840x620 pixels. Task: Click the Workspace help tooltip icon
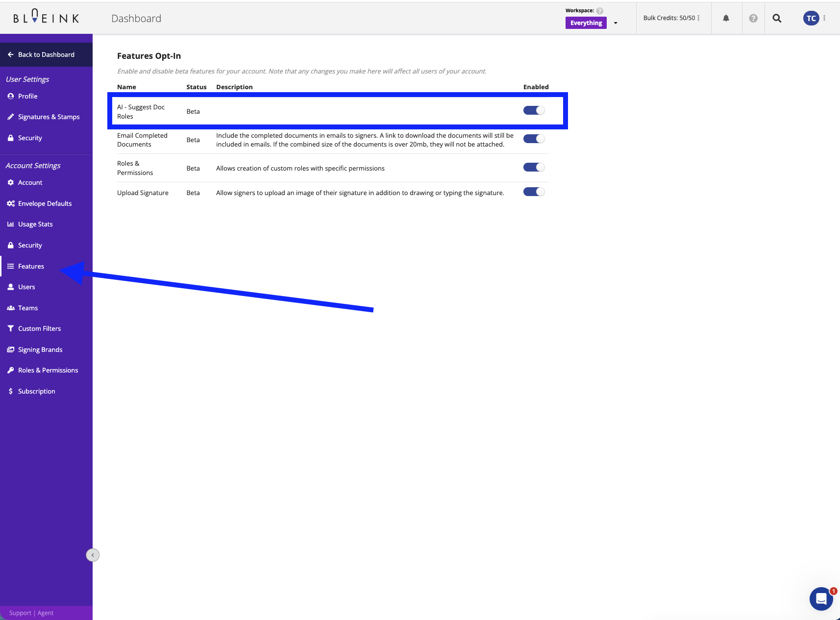(x=599, y=11)
